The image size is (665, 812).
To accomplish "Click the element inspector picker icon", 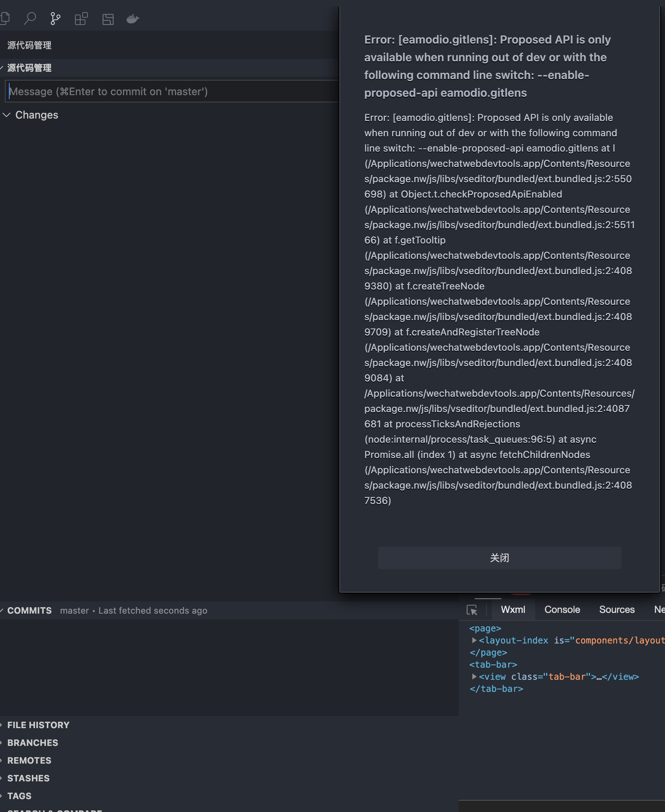I will tap(472, 610).
